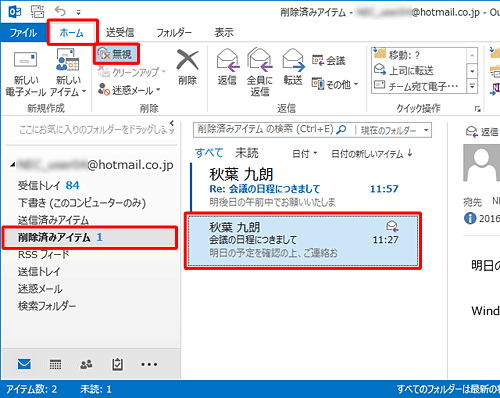Select the 会議の日程につきまして 11:27 message
The image size is (500, 398).
point(303,241)
